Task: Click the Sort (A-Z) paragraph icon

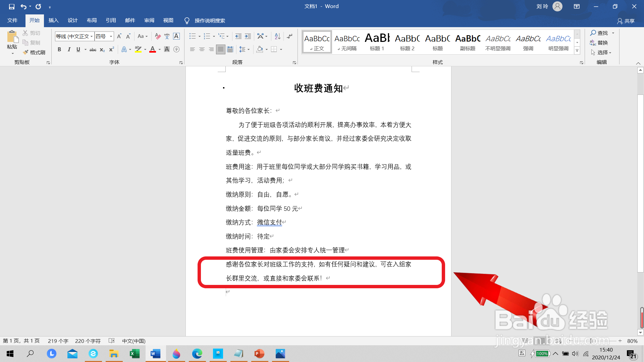Action: coord(277,36)
